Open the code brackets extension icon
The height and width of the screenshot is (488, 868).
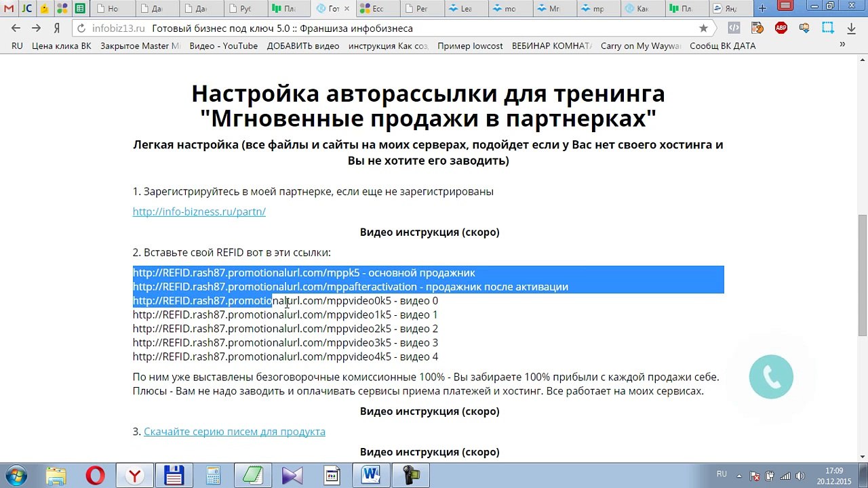point(734,28)
